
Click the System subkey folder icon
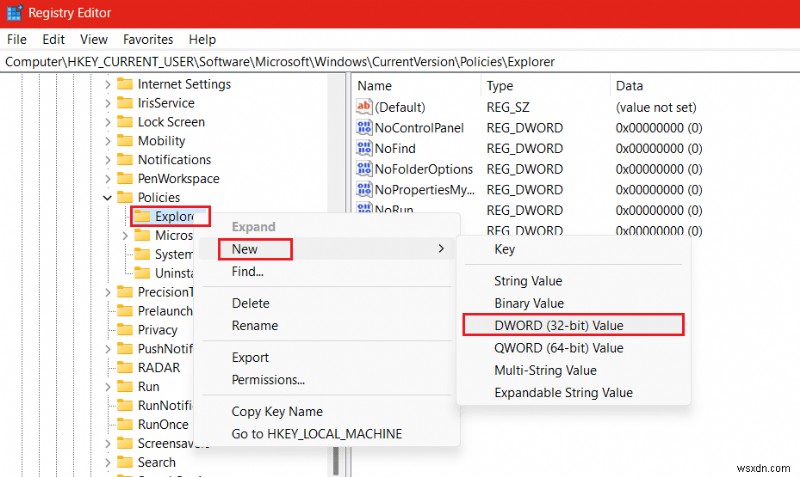pyautogui.click(x=142, y=254)
